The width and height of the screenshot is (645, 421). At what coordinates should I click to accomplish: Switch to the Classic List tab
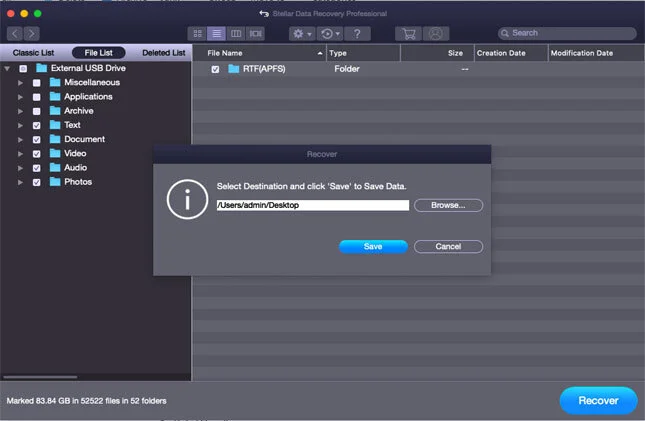coord(33,52)
